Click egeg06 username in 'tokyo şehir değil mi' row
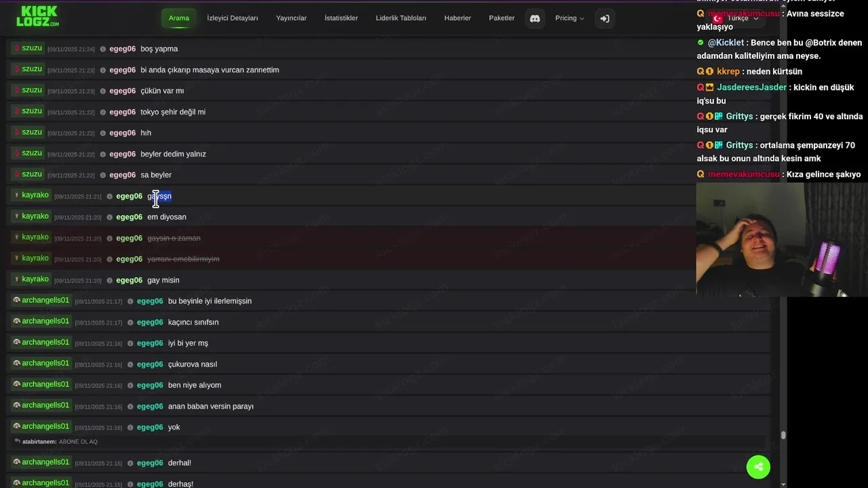868x488 pixels. click(x=123, y=112)
